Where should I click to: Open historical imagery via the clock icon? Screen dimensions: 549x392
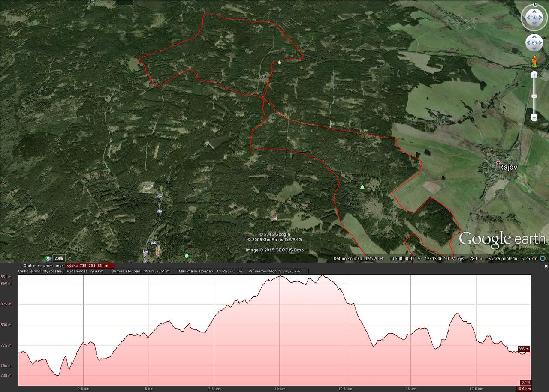[x=48, y=258]
